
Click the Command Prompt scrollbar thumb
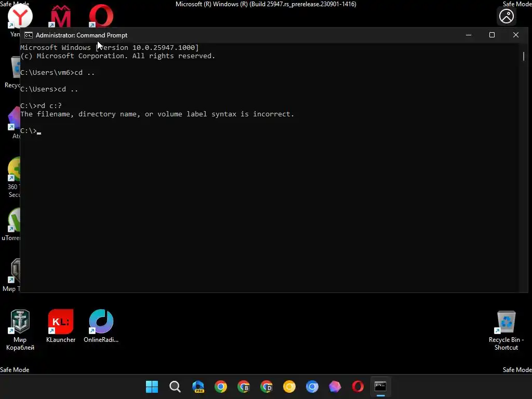tap(524, 56)
